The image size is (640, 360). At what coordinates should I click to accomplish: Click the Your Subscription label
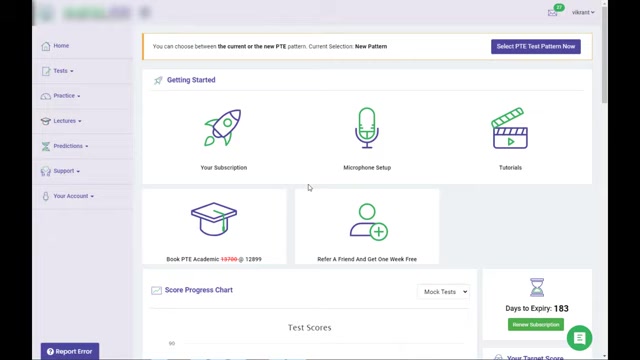[224, 168]
